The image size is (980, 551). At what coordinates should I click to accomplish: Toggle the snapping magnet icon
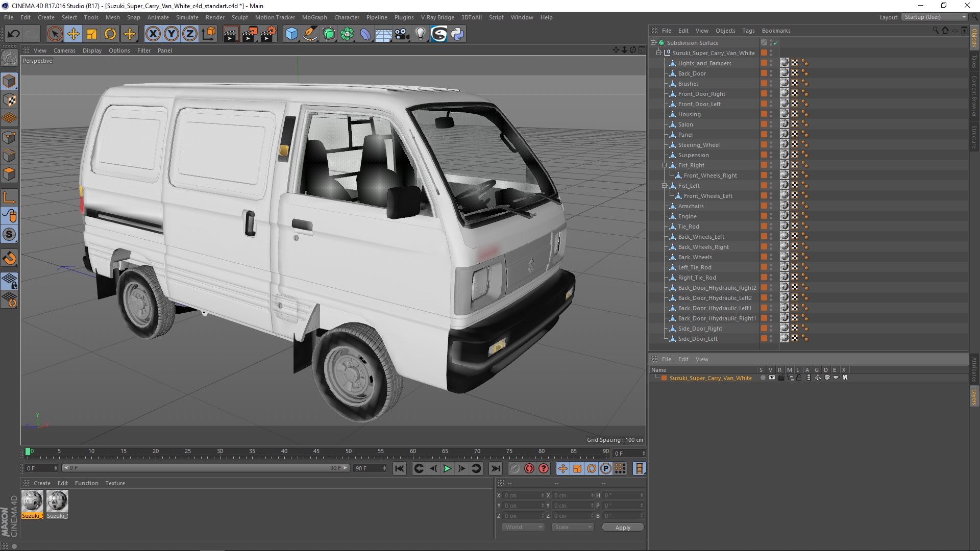point(9,258)
